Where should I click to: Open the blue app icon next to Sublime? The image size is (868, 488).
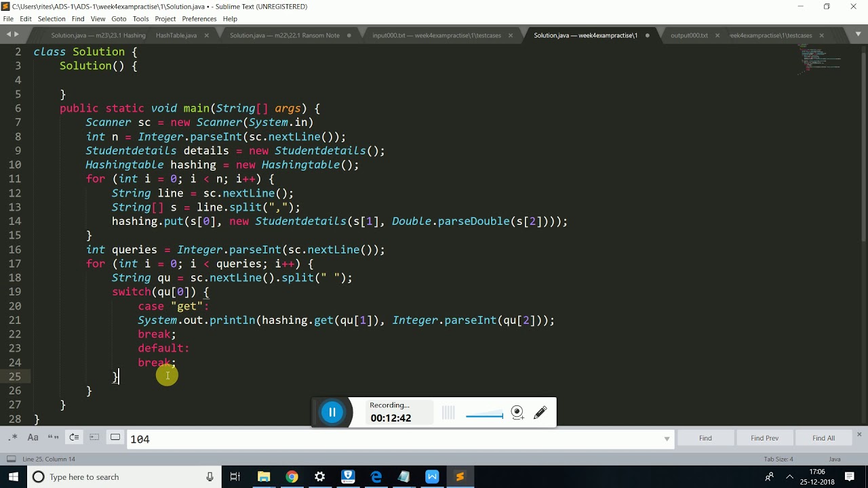click(x=432, y=477)
